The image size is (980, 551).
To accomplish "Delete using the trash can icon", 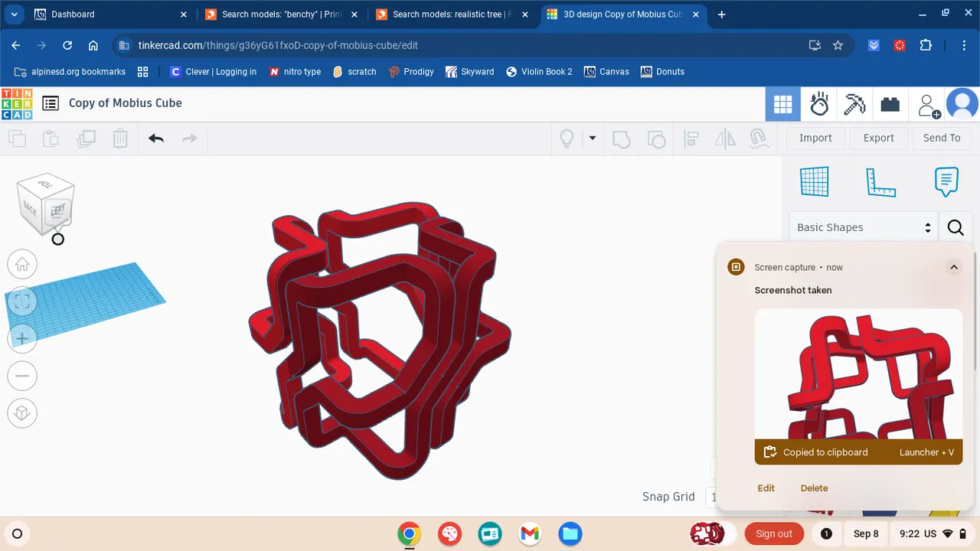I will click(x=119, y=139).
